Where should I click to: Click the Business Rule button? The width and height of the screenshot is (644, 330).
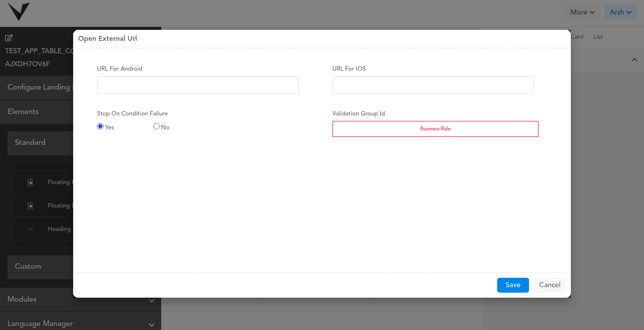click(x=435, y=129)
